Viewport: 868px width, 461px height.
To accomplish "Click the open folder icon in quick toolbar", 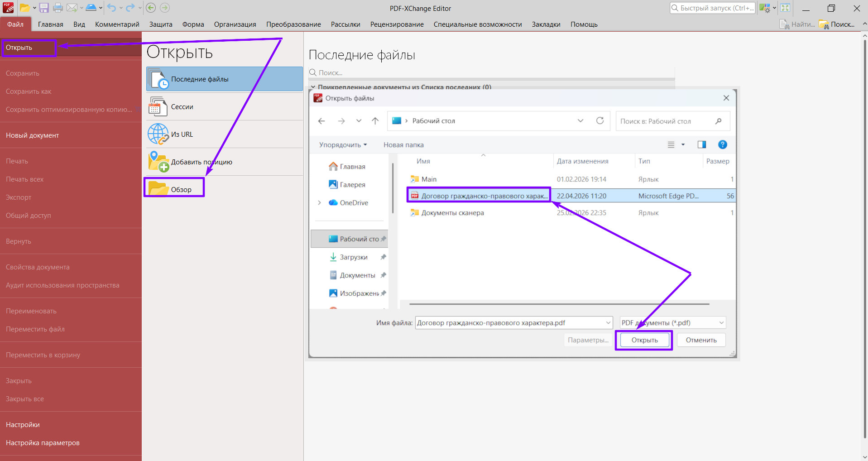I will [24, 8].
